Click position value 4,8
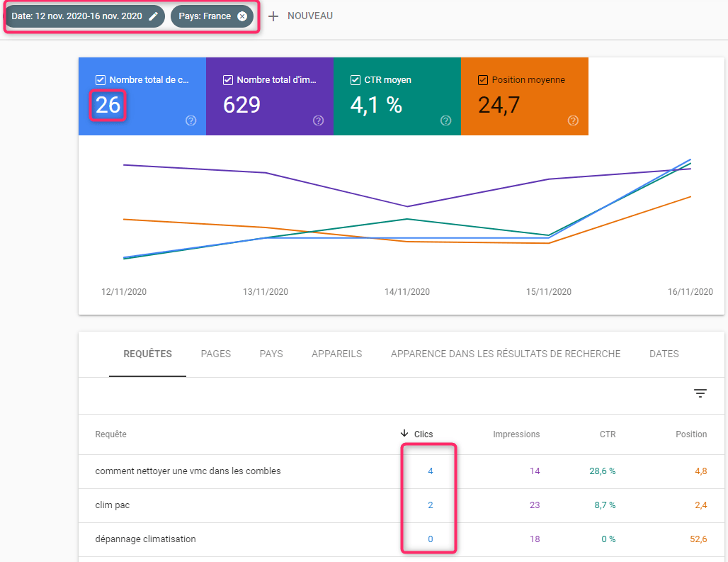The width and height of the screenshot is (728, 562). pyautogui.click(x=700, y=471)
